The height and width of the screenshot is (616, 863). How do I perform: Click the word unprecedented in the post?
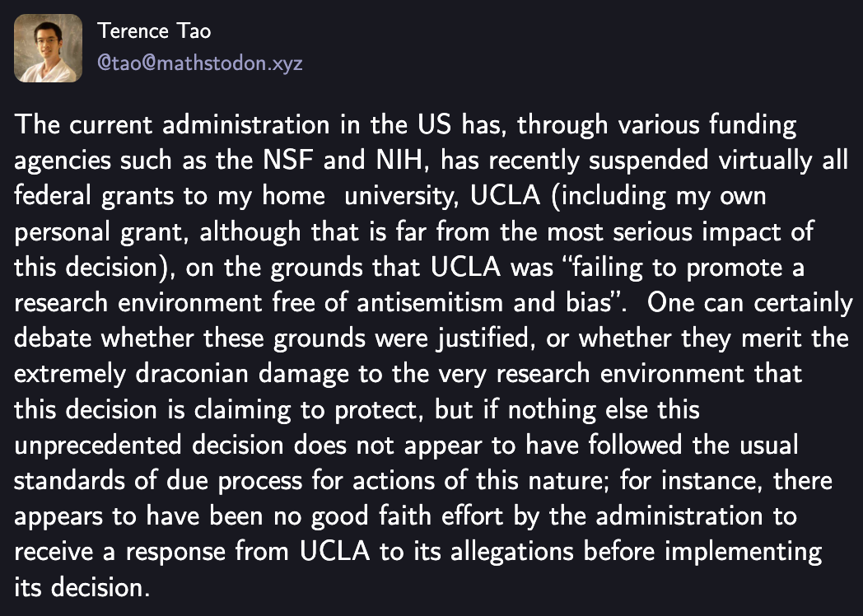coord(97,446)
